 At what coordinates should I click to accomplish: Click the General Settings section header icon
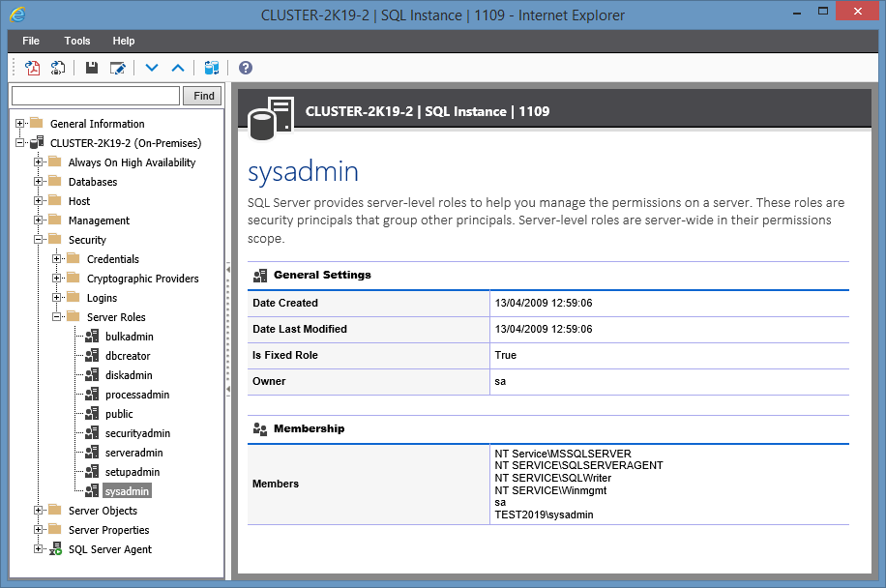259,275
